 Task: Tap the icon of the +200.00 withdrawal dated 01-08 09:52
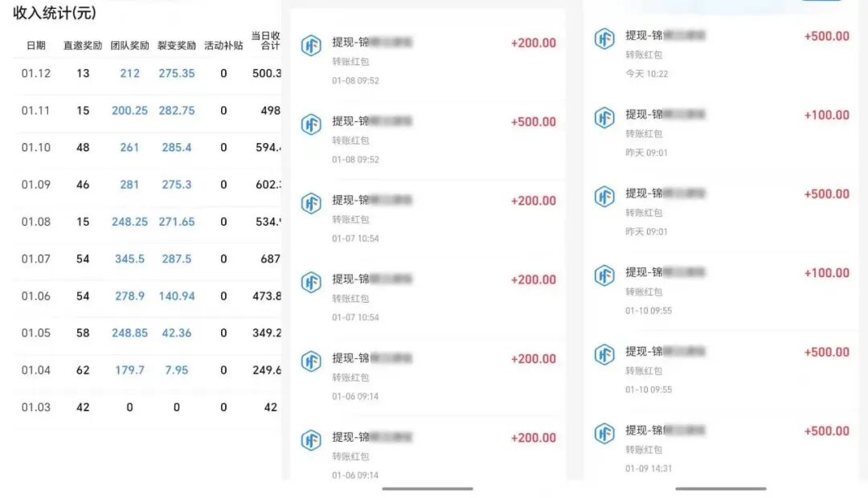tap(311, 45)
